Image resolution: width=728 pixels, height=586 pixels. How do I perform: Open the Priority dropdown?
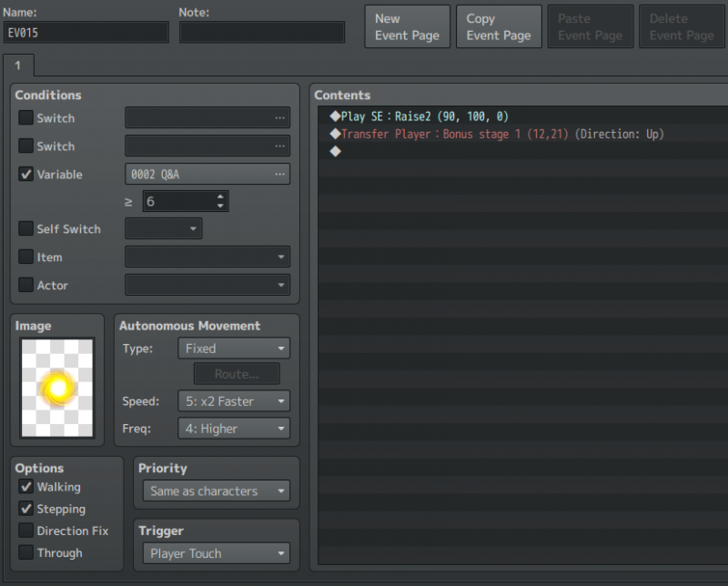coord(217,490)
